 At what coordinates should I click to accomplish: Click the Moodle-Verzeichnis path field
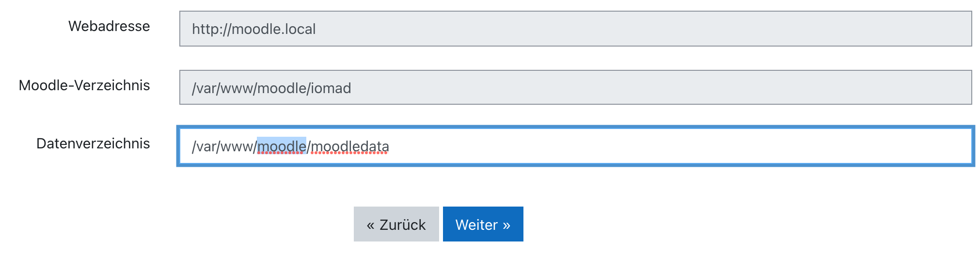(x=575, y=88)
